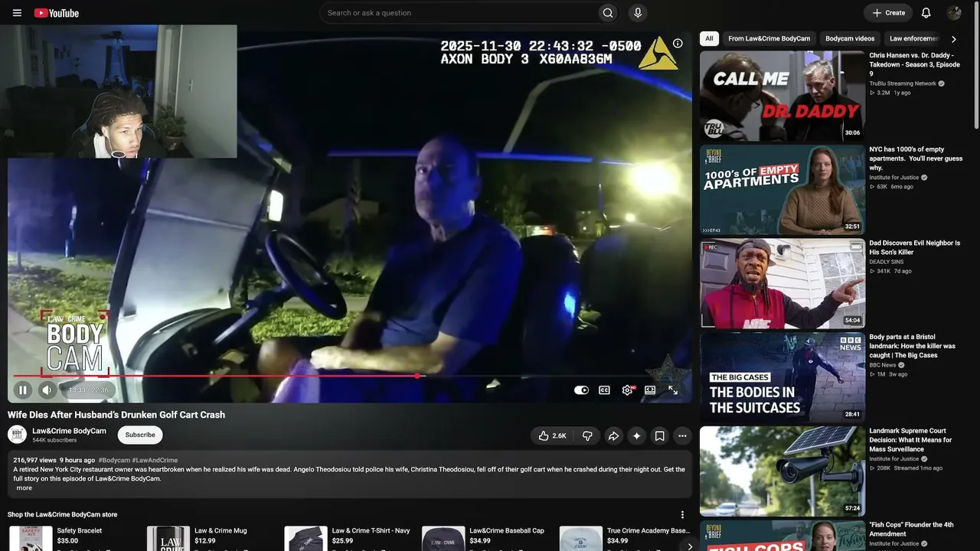The height and width of the screenshot is (551, 980).
Task: Visit the DEADLY SINS channel
Action: pyautogui.click(x=887, y=262)
